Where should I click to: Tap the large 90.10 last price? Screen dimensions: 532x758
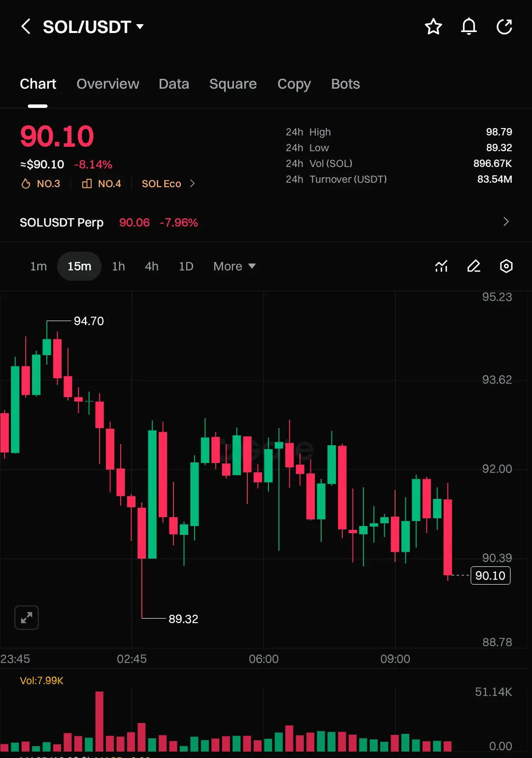pyautogui.click(x=57, y=136)
